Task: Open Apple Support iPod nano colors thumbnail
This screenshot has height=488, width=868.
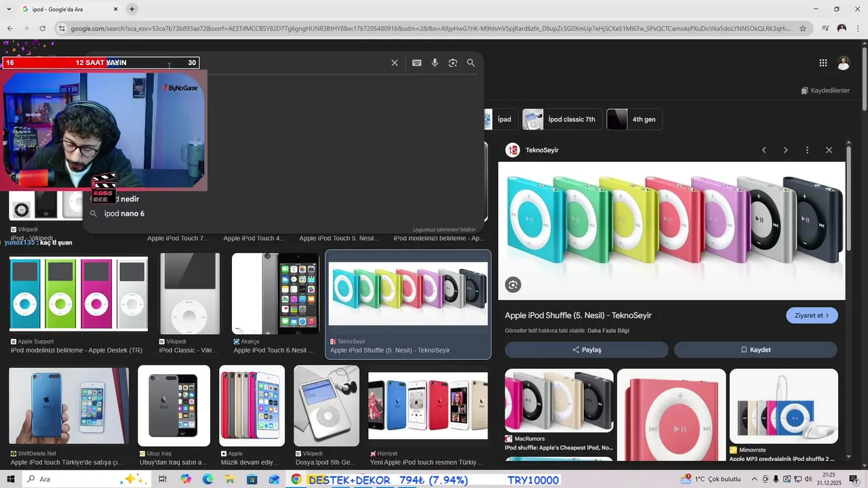Action: click(x=79, y=293)
